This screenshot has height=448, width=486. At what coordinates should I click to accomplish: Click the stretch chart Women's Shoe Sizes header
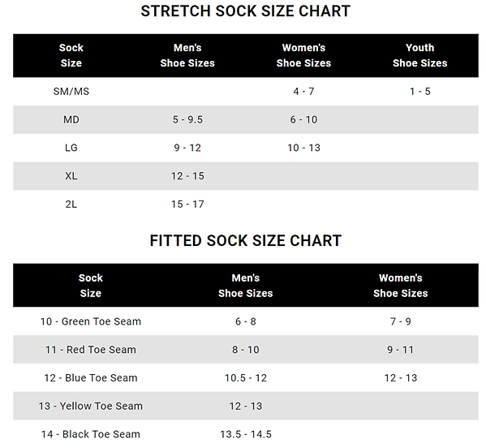[303, 55]
